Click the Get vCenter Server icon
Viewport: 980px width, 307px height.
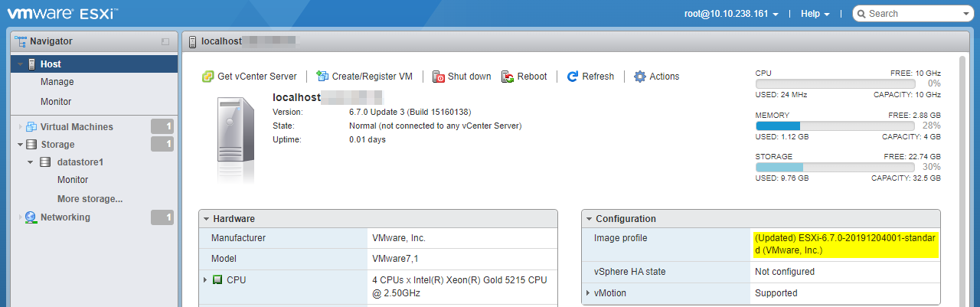point(207,77)
